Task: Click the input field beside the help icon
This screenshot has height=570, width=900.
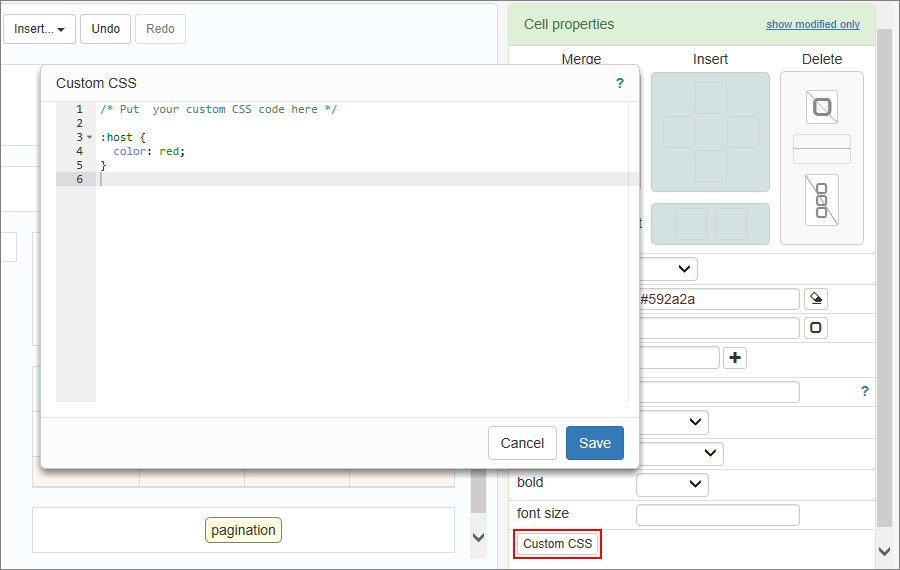Action: coord(719,392)
